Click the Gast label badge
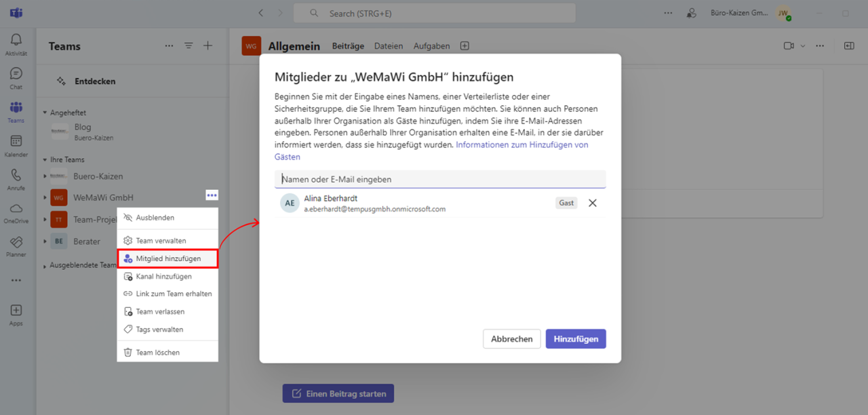Image resolution: width=868 pixels, height=415 pixels. point(566,203)
